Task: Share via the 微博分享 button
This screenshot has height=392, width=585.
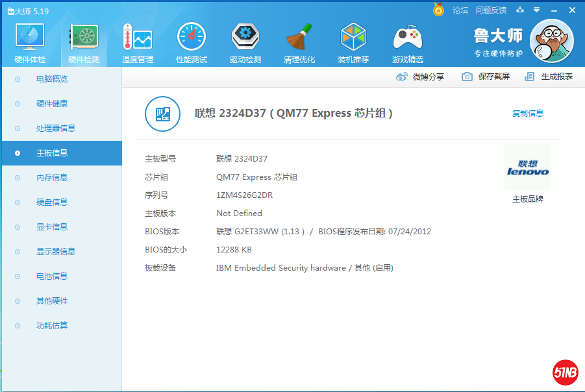Action: [x=421, y=77]
